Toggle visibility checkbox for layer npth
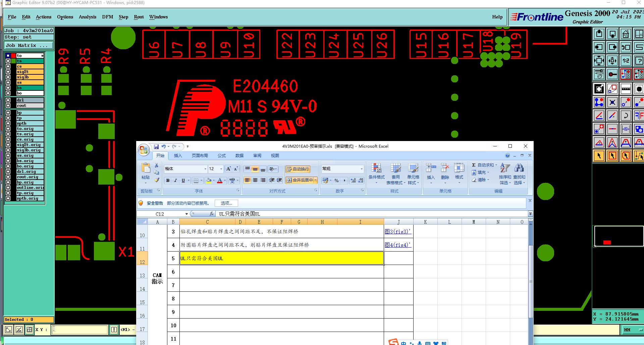Screen dimensions: 644x345 [8, 123]
